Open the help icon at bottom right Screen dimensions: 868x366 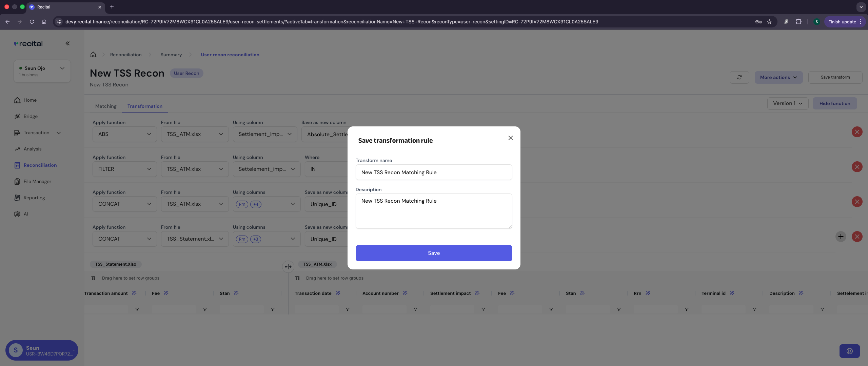coord(849,351)
